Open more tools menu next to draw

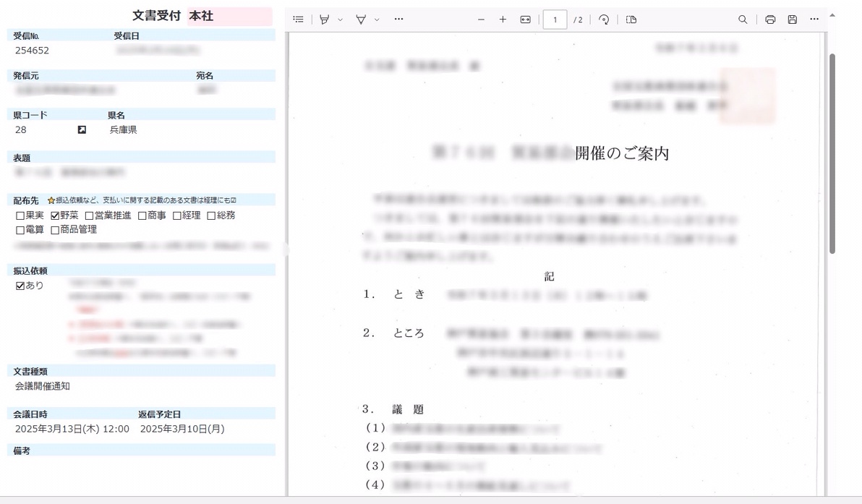[398, 20]
